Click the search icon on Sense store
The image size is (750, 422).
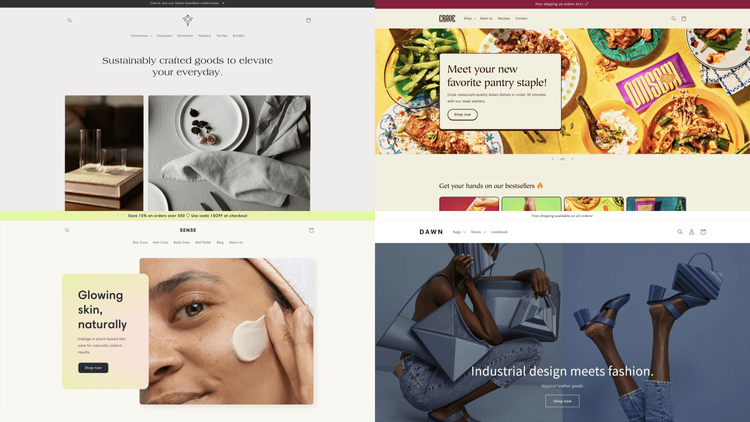click(x=67, y=230)
